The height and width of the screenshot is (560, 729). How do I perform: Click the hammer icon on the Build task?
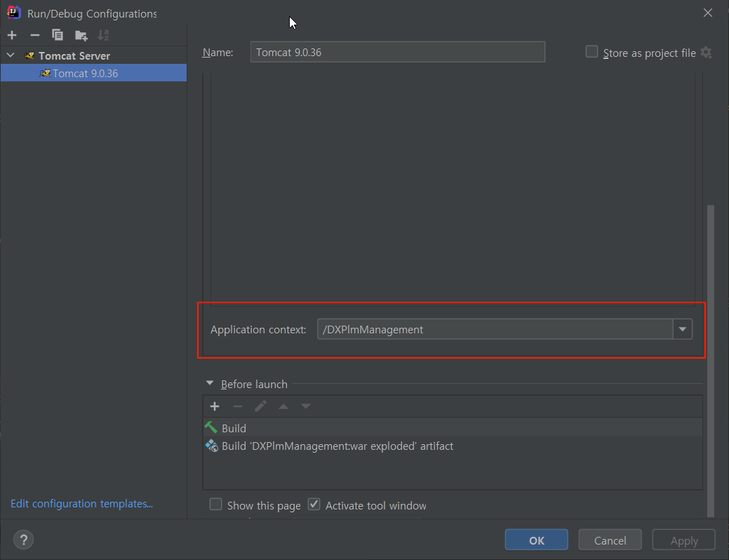pos(211,427)
